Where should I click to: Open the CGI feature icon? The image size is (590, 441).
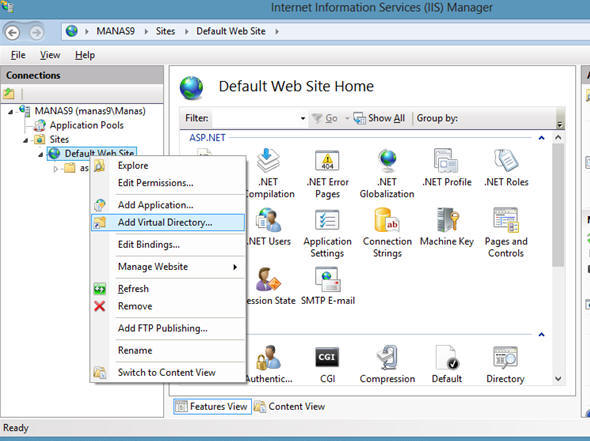click(327, 364)
